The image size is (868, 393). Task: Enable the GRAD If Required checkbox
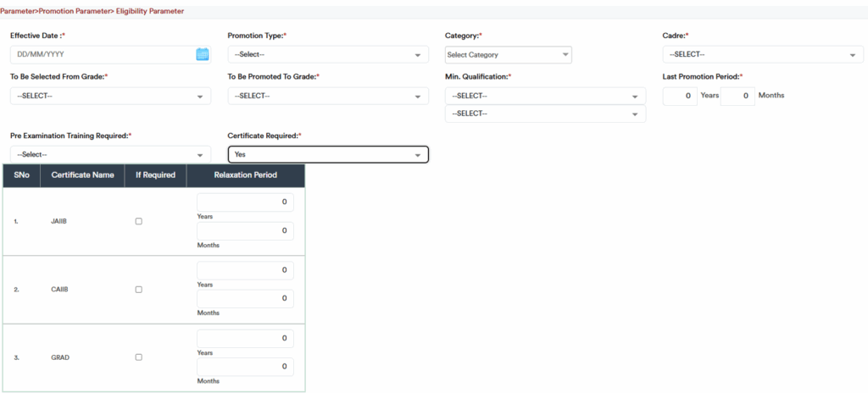pos(139,357)
